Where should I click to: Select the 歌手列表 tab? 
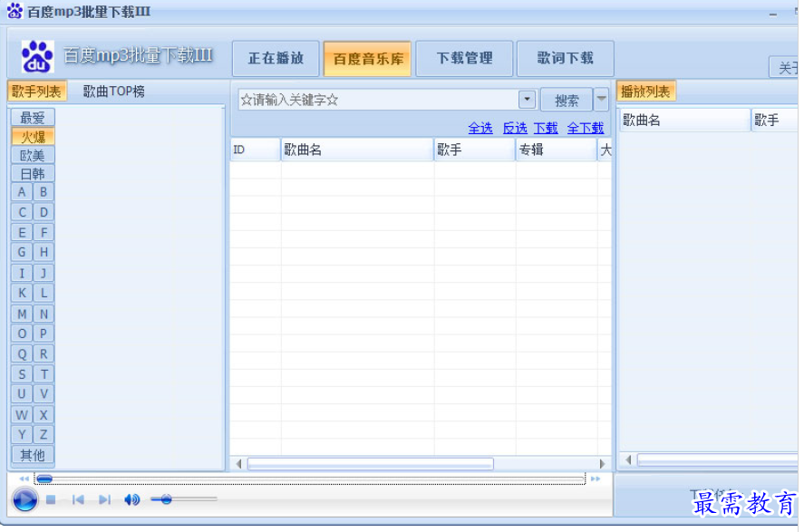36,92
